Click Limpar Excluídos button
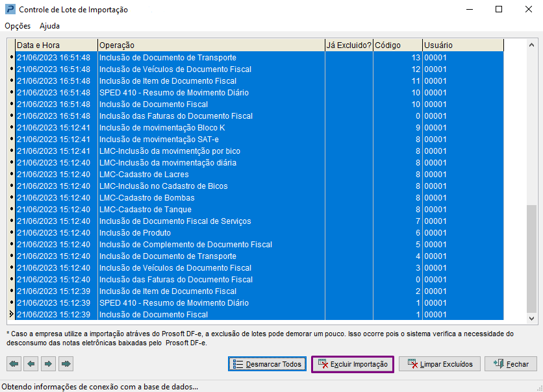543x392 pixels. pos(440,364)
